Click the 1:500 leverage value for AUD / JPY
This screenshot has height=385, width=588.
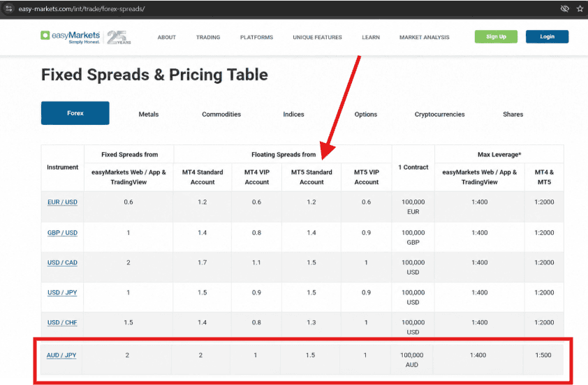coord(543,355)
